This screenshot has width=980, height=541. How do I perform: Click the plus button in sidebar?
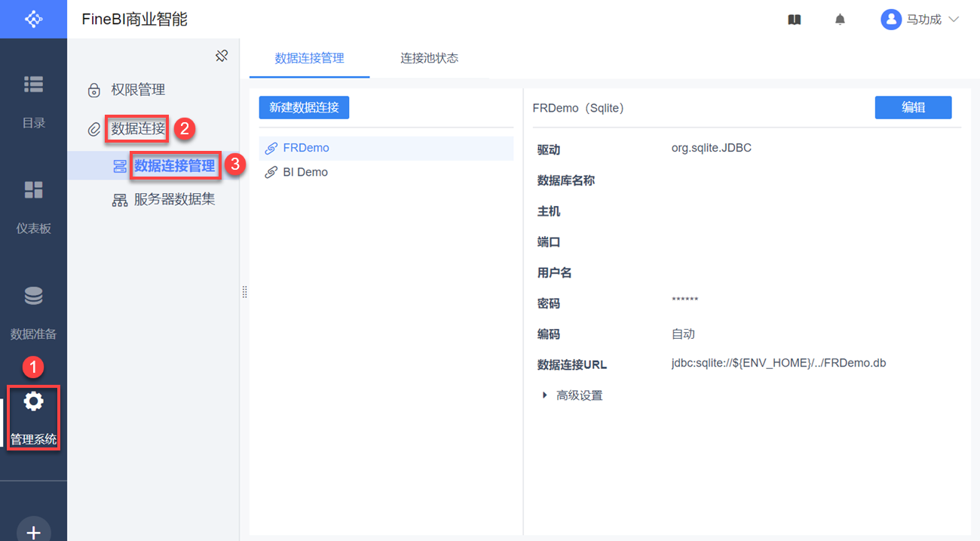33,531
